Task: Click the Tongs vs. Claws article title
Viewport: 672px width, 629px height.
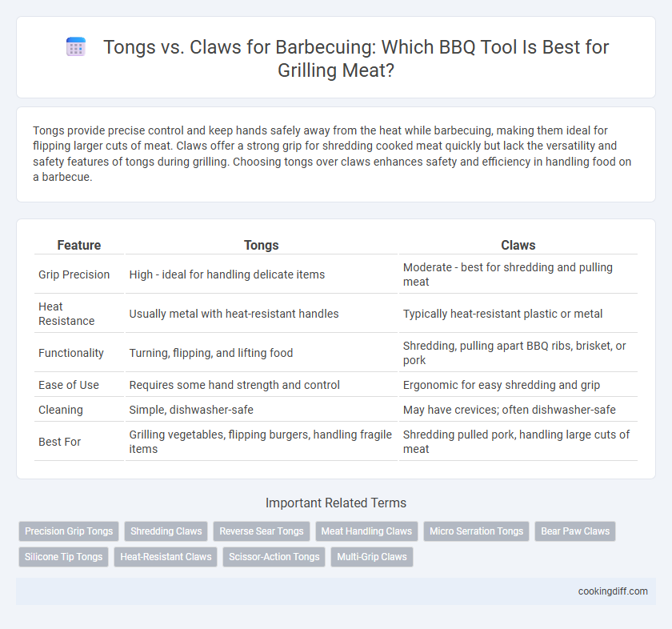Action: 336,58
